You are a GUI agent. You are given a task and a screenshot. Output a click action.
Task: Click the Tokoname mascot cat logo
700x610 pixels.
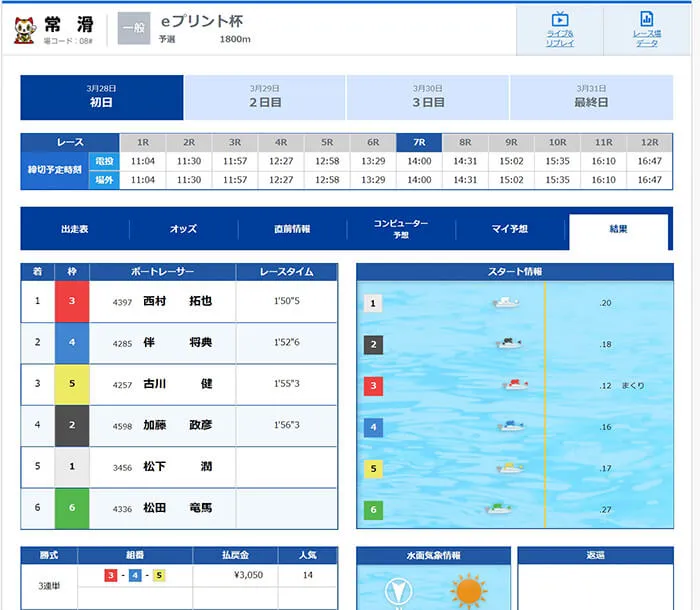click(24, 30)
